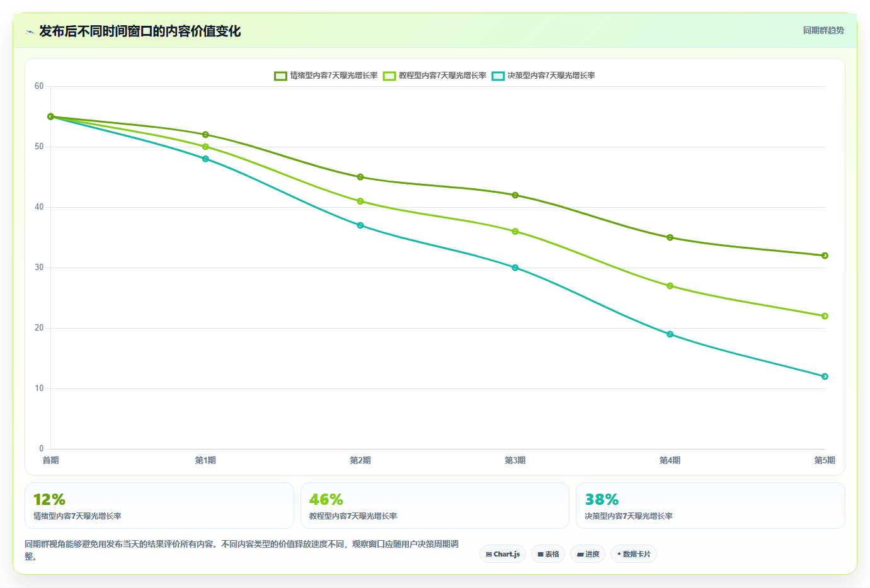Click the 数据卡片 chip

(634, 554)
